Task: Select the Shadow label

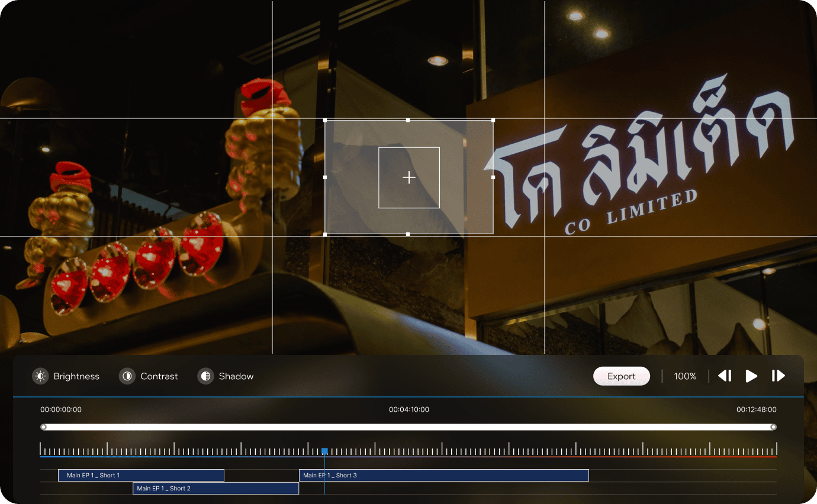Action: click(236, 376)
